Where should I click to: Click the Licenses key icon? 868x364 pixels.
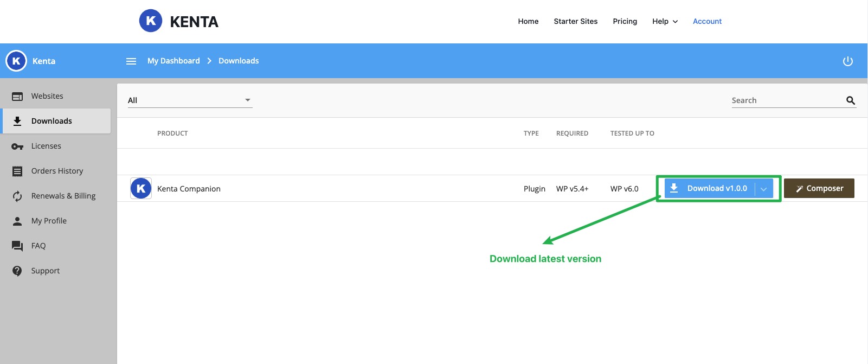click(x=17, y=146)
